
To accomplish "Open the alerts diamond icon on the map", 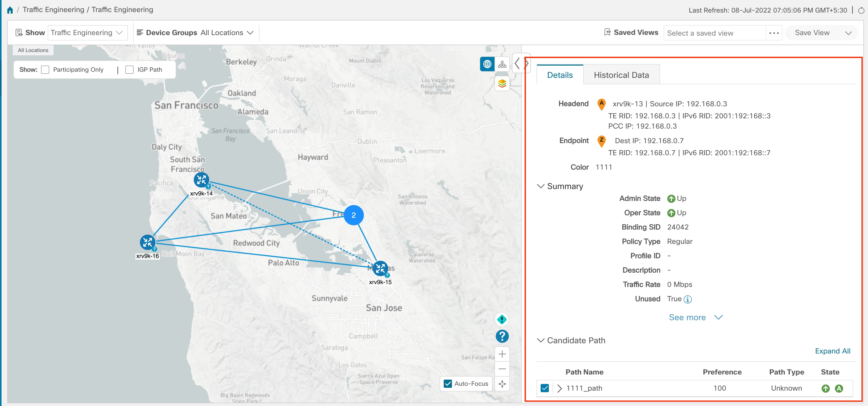I will tap(502, 320).
